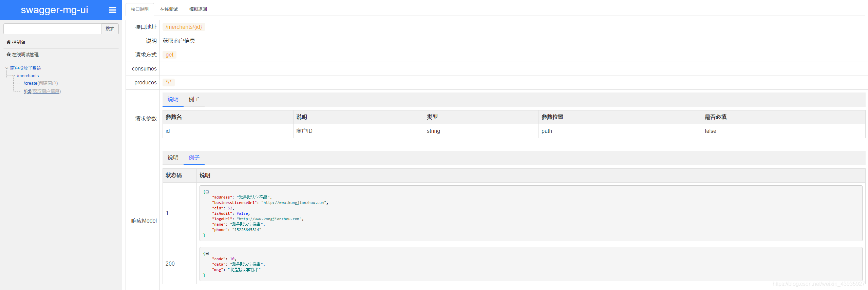Screen dimensions: 868x290
Task: Click the bug icon beside 在线调试管理
Action: (x=8, y=55)
